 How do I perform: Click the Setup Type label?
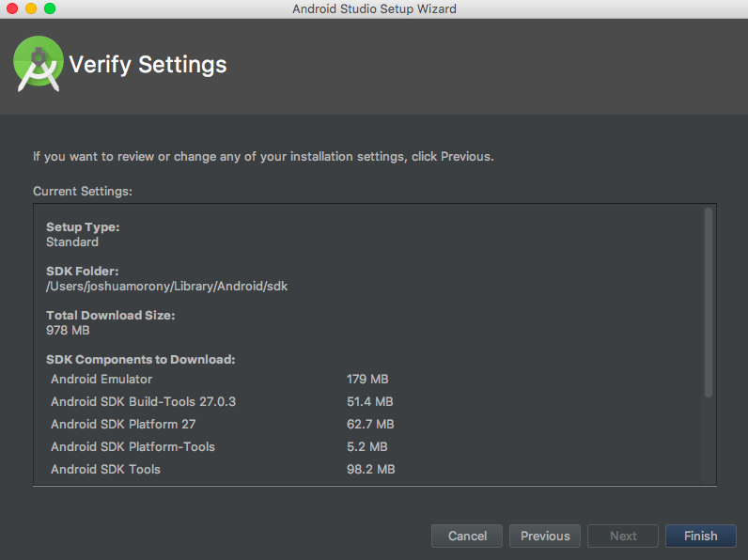pos(83,227)
